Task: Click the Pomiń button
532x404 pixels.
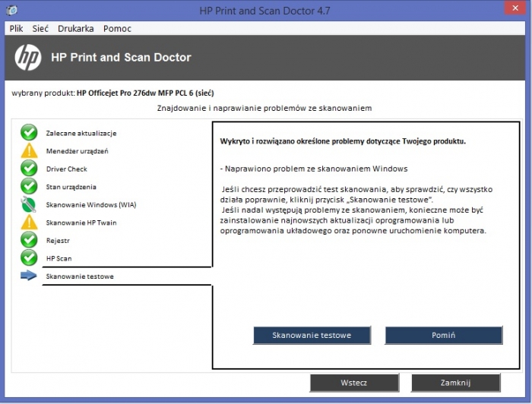Action: [x=443, y=335]
